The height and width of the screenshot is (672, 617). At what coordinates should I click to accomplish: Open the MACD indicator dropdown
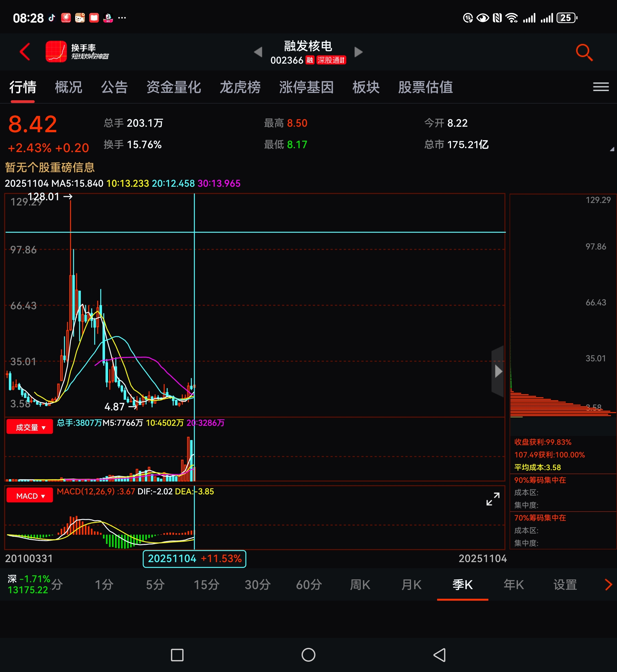point(30,496)
